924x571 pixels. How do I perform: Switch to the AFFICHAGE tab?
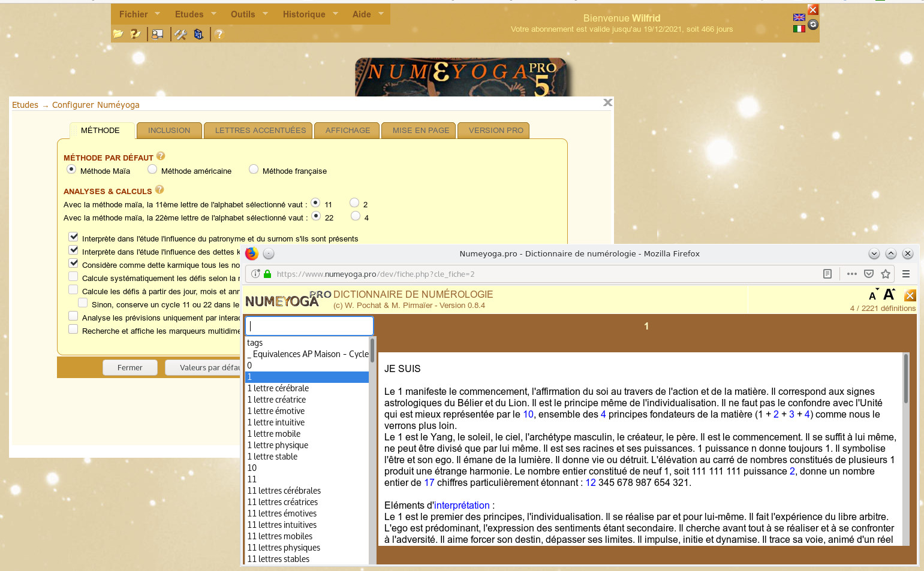click(x=348, y=131)
